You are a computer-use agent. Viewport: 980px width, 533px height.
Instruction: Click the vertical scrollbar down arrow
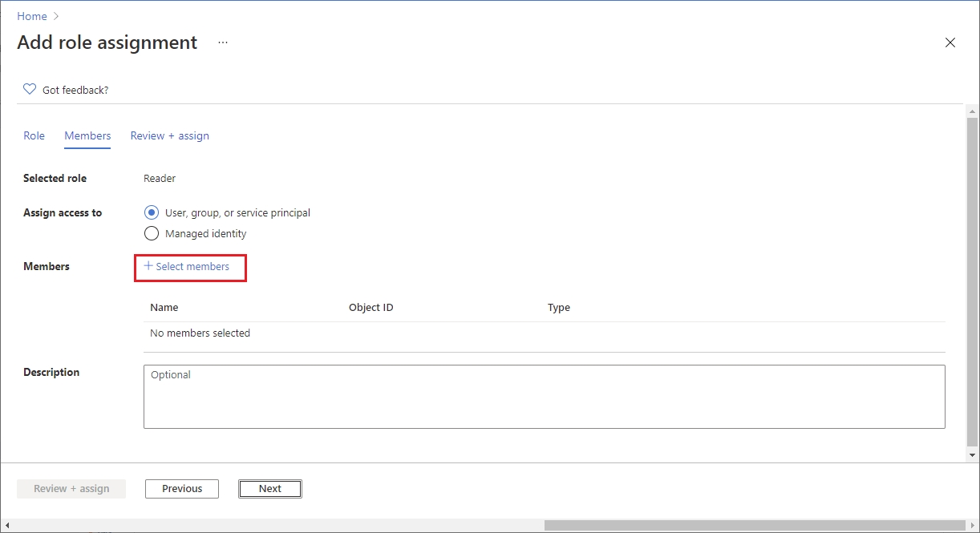(973, 455)
